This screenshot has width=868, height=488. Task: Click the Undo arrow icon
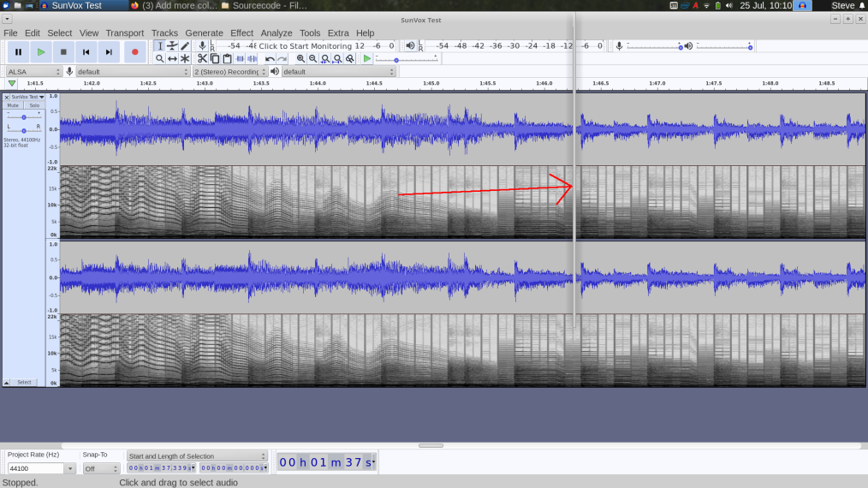click(x=270, y=59)
